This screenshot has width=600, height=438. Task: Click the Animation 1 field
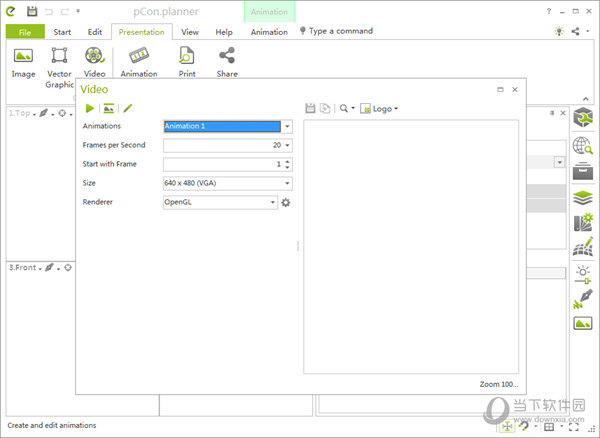coord(222,126)
